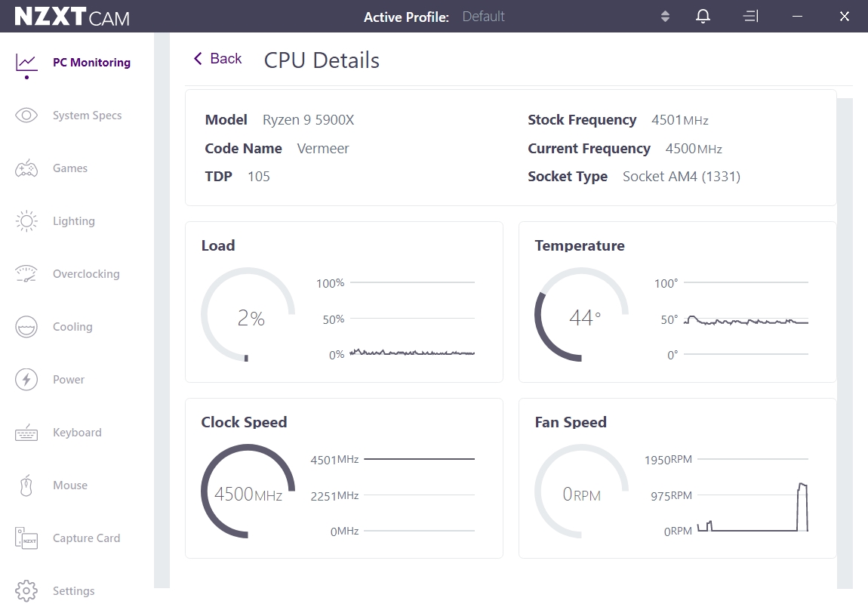Click the Current Frequency value 4500MHz
The width and height of the screenshot is (868, 604).
click(x=694, y=149)
